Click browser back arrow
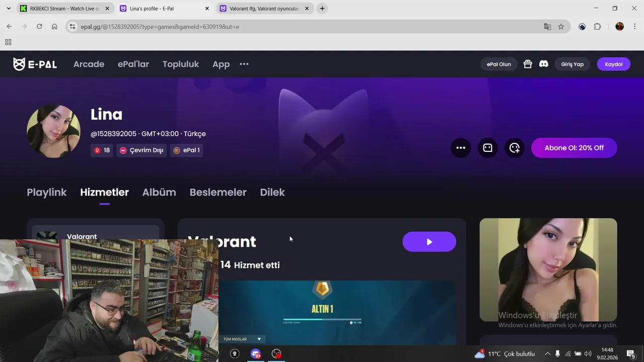Screen dimensions: 644x362 point(9,27)
